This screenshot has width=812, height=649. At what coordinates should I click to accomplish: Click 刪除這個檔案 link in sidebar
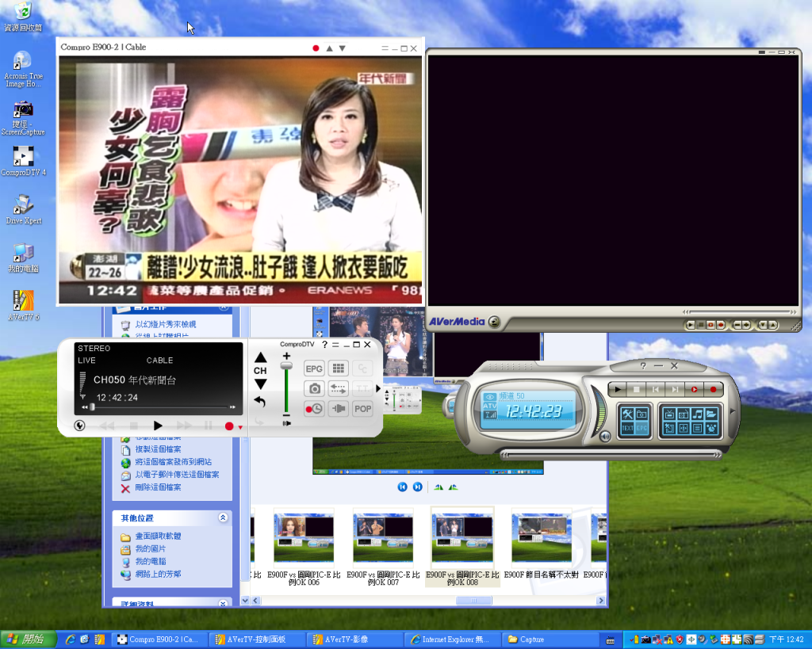pos(158,487)
